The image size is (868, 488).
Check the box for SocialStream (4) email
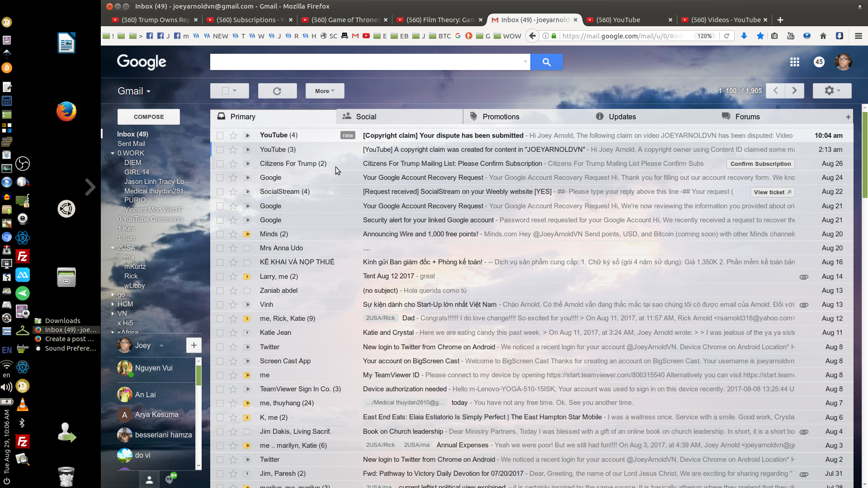(x=220, y=192)
